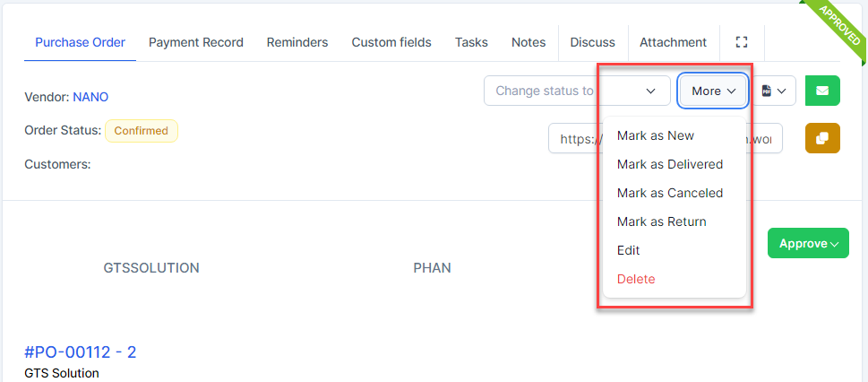Switch to the Payment Record tab

[x=195, y=42]
